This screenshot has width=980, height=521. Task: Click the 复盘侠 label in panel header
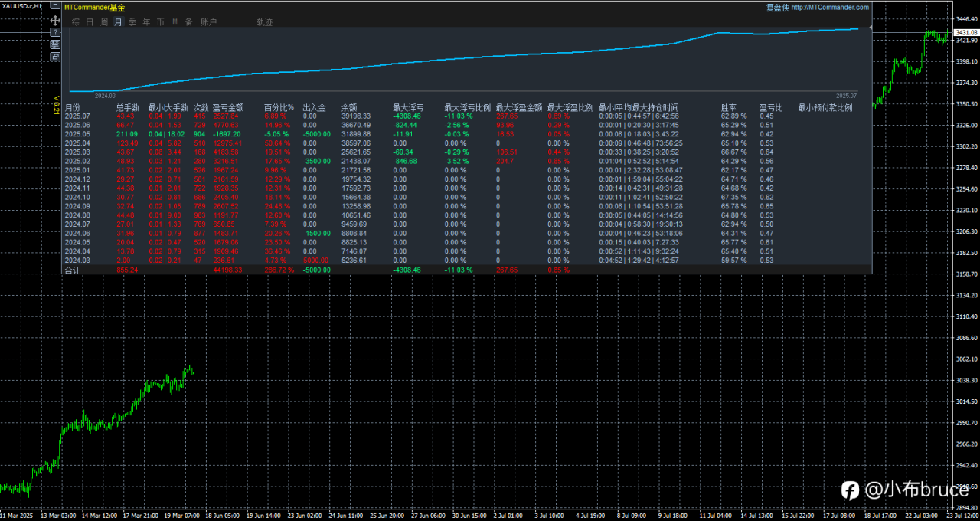[776, 8]
